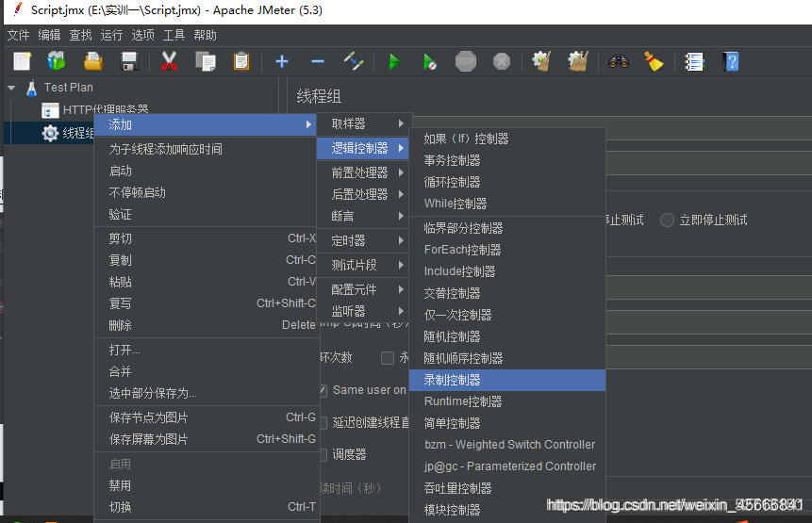Expand the 添加 submenu
This screenshot has width=812, height=523.
pos(205,124)
